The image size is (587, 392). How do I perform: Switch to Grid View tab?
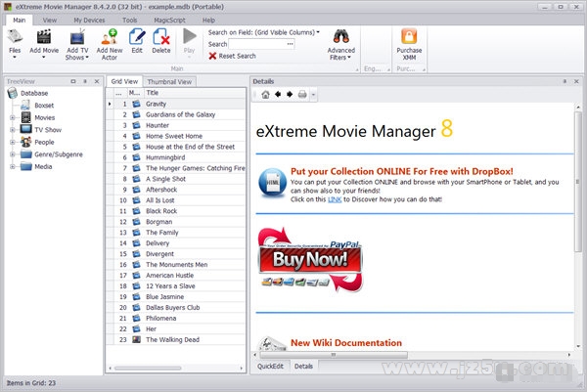click(124, 81)
